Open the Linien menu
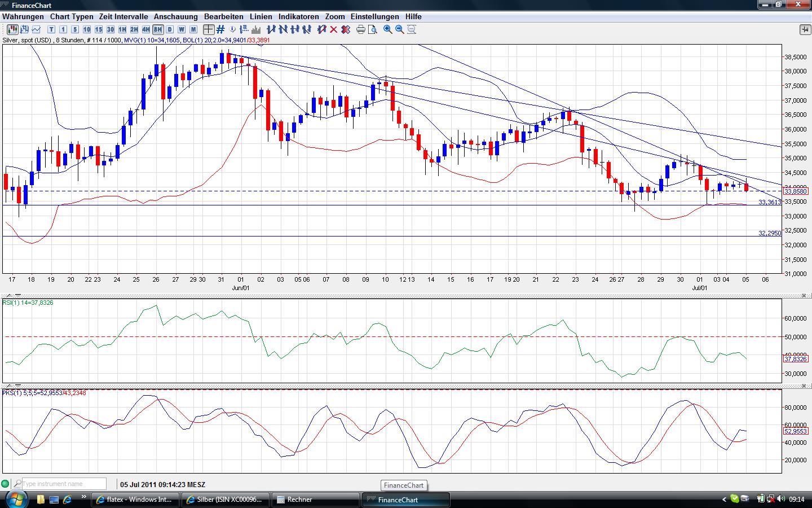The height and width of the screenshot is (508, 812). 261,16
